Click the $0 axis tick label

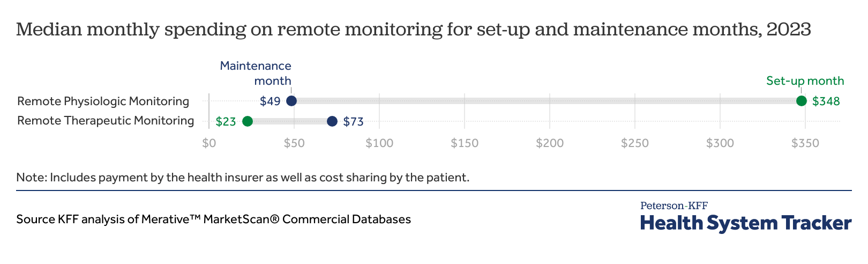click(209, 143)
